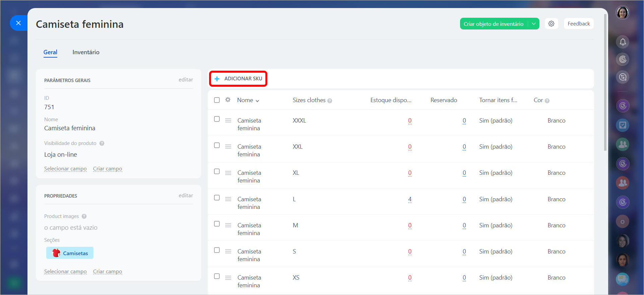Image resolution: width=644 pixels, height=295 pixels.
Task: Check the S row checkbox
Action: pyautogui.click(x=217, y=250)
